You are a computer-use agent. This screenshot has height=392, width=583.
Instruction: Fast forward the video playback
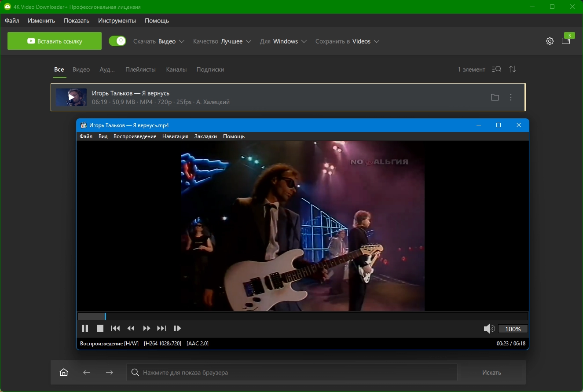[147, 328]
